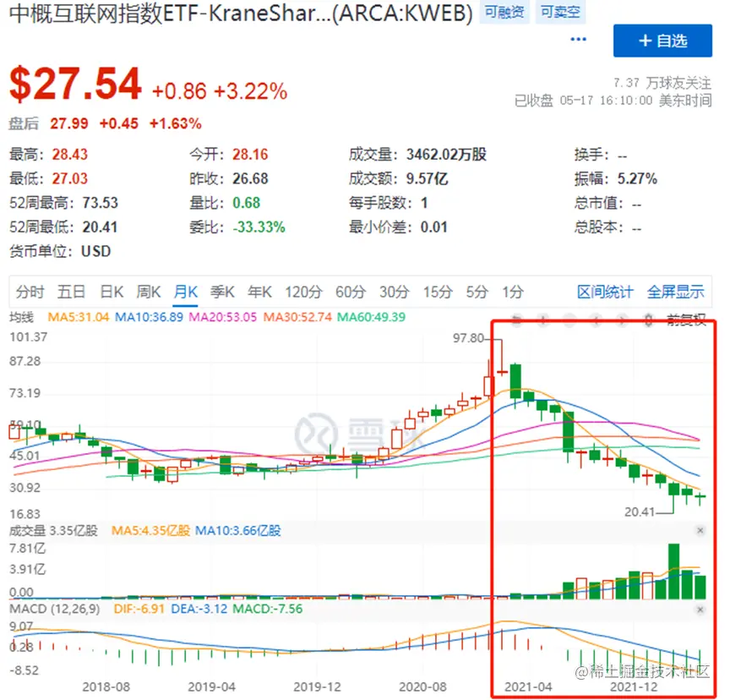Click the +3.22% change percentage
This screenshot has width=730, height=700.
point(250,91)
